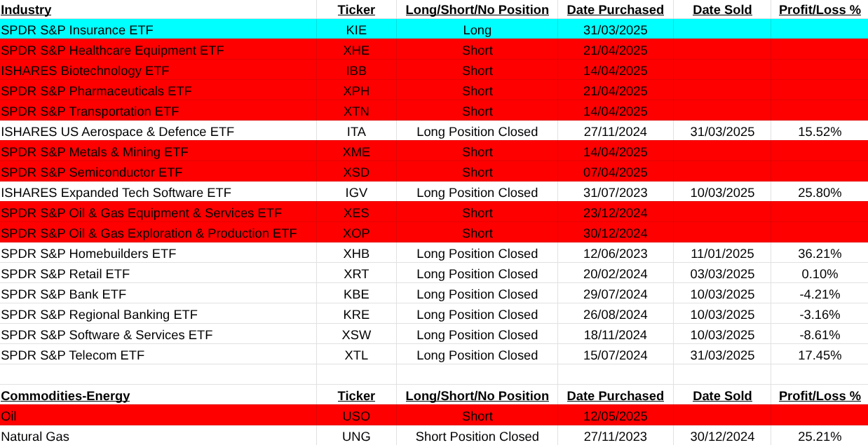The image size is (868, 445).
Task: Select the ISHARES Biotechnology ETF cell
Action: tap(85, 71)
